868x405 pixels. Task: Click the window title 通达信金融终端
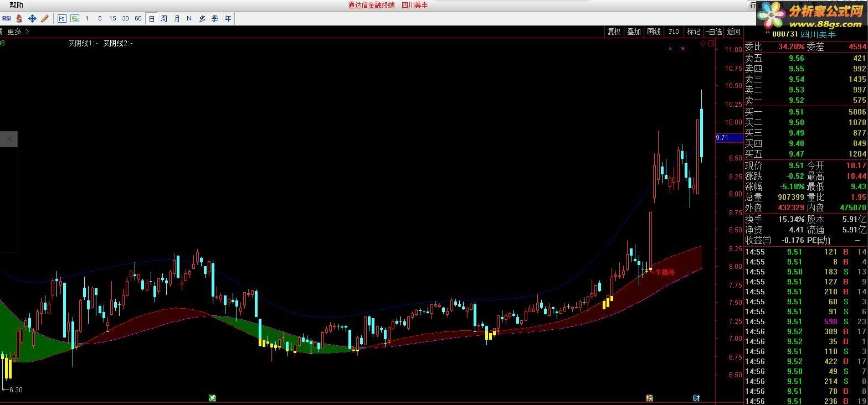coord(371,5)
